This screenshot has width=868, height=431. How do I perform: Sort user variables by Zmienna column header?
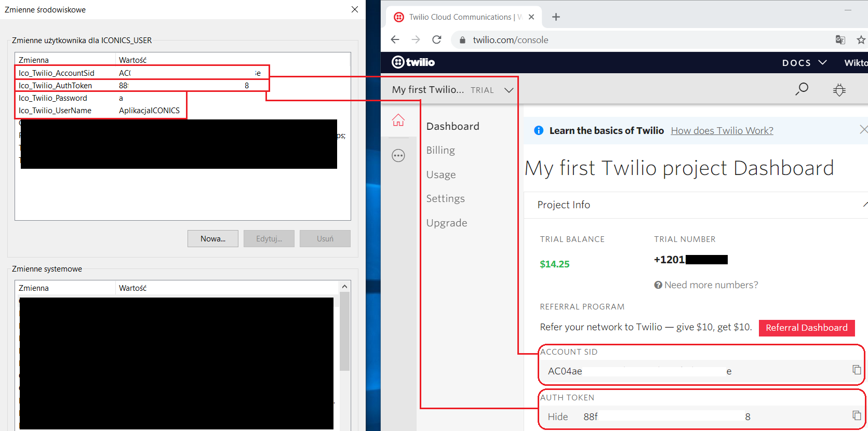[x=65, y=60]
